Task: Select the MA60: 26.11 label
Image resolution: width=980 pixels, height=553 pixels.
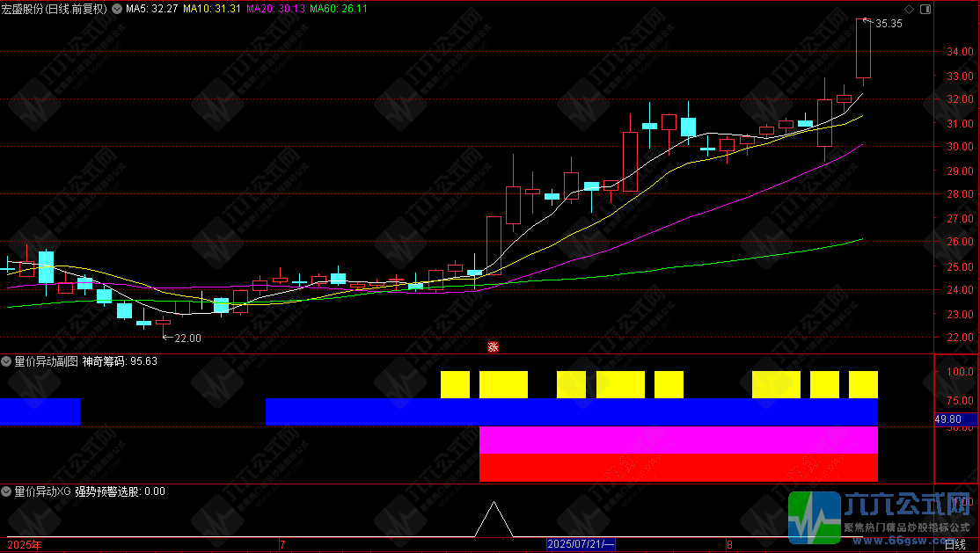Action: click(339, 9)
